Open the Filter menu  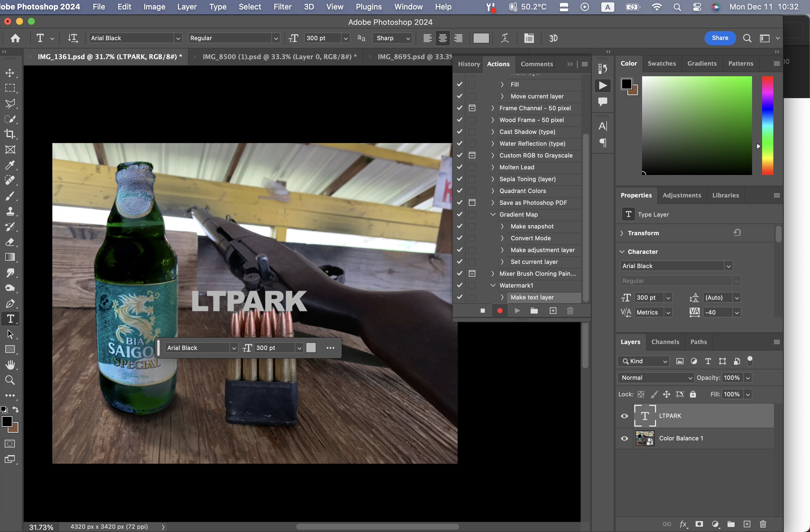[x=282, y=7]
